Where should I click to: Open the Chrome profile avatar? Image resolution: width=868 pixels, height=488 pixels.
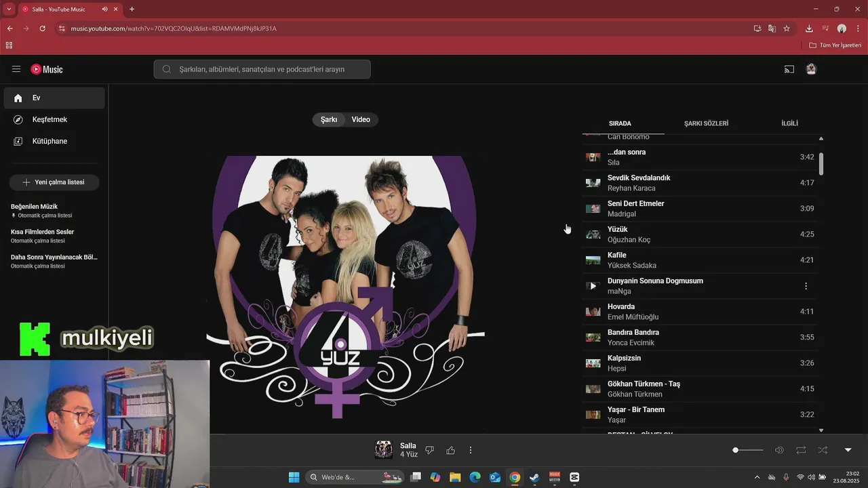click(842, 28)
